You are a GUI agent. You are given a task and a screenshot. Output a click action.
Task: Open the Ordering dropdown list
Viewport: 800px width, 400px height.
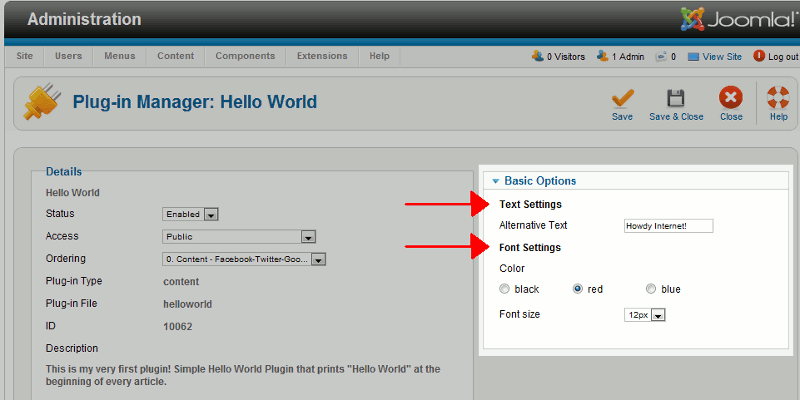(x=244, y=259)
